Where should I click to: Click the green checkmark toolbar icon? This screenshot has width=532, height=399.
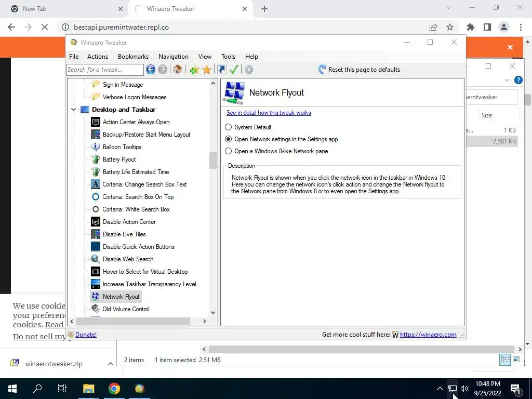[x=234, y=70]
